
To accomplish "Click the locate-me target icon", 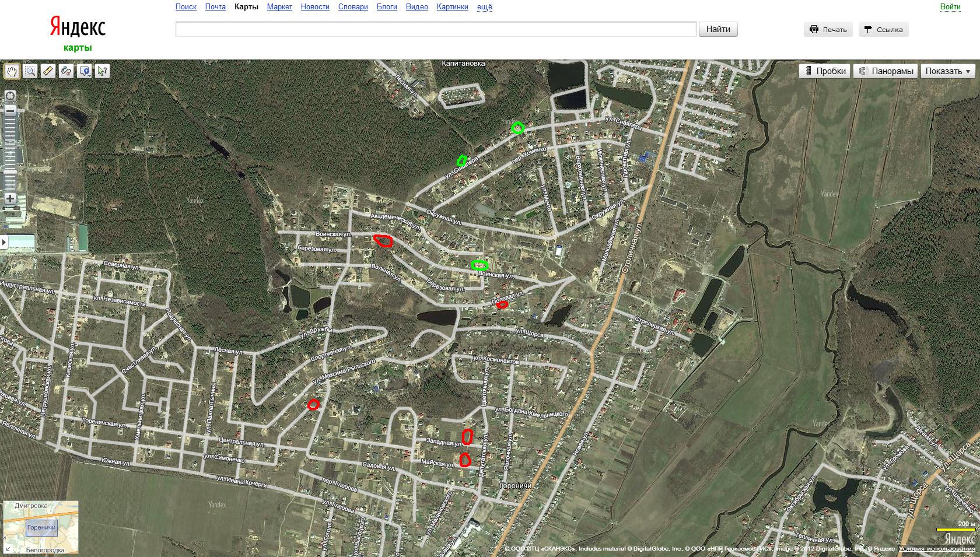I will point(10,96).
